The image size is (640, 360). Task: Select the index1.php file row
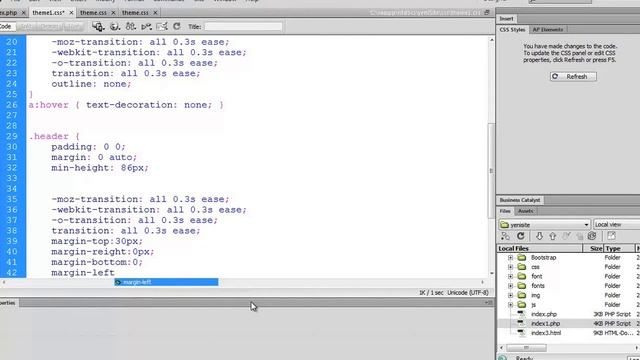point(568,324)
